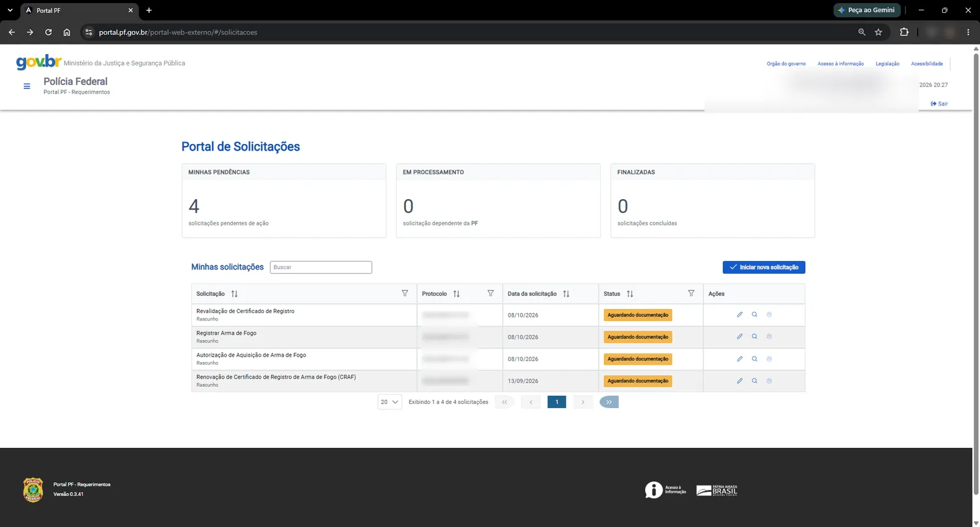Print the Renovação de Certificado (CRAF) request
This screenshot has width=980, height=527.
tap(769, 381)
